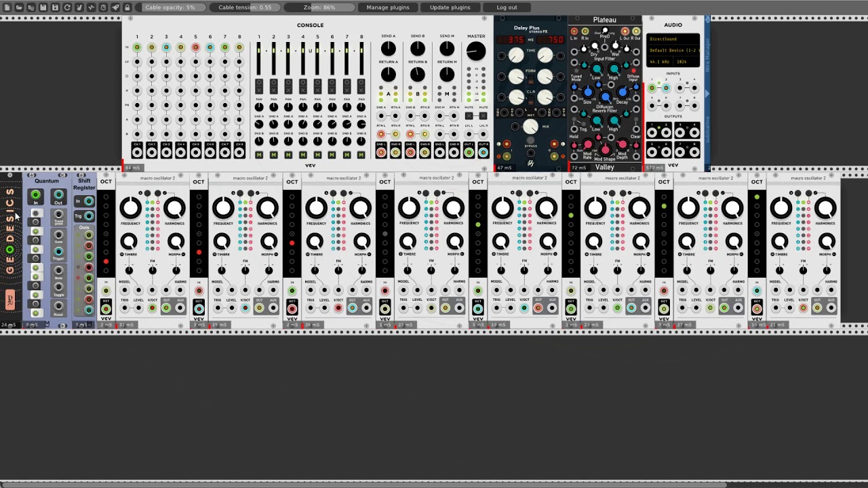
Task: Click Audio module input 1 jack
Action: (652, 88)
